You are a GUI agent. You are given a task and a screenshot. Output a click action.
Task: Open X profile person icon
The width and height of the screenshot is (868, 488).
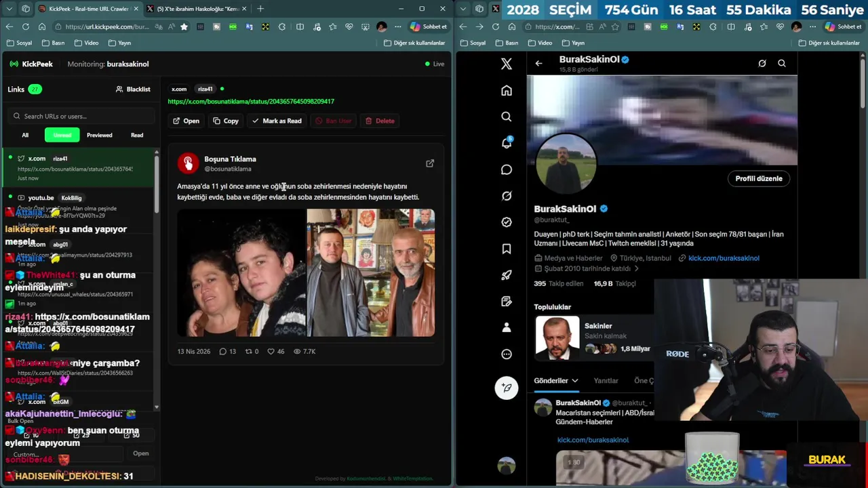507,327
